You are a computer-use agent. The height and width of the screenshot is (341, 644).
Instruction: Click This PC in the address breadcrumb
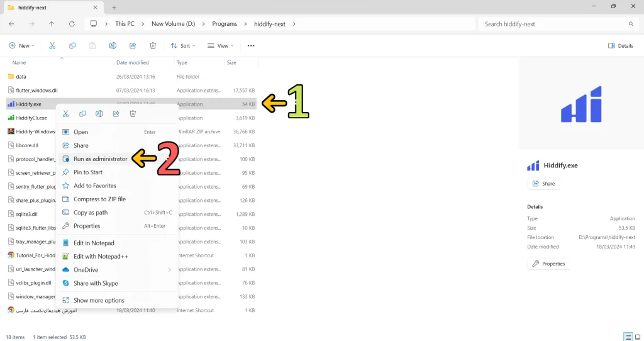point(125,24)
